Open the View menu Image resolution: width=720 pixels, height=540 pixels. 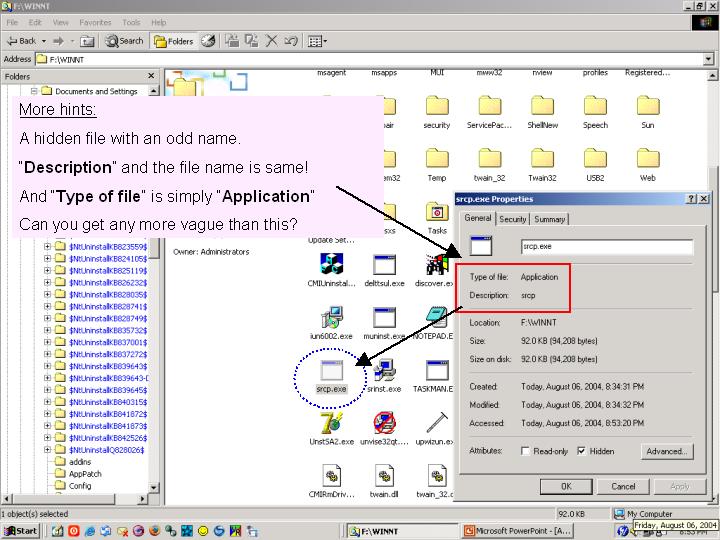pos(60,22)
